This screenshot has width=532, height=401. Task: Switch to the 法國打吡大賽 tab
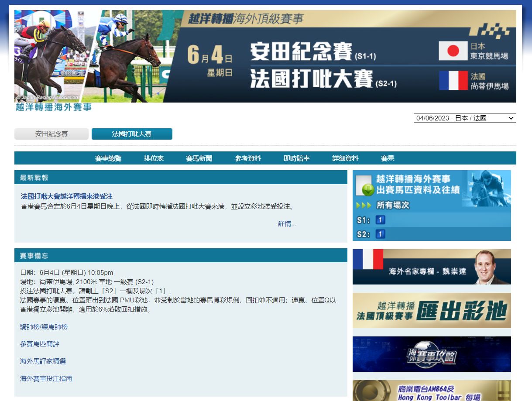click(x=132, y=134)
